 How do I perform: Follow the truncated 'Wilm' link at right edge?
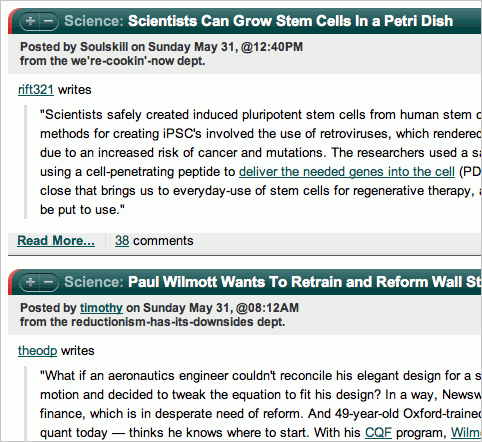[466, 433]
